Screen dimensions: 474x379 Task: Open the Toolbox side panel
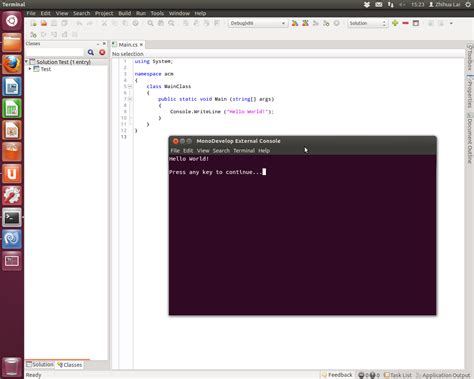470,57
